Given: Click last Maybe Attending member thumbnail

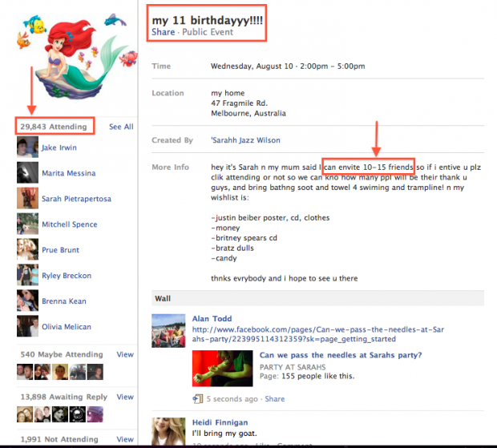Looking at the screenshot, I should click(95, 372).
